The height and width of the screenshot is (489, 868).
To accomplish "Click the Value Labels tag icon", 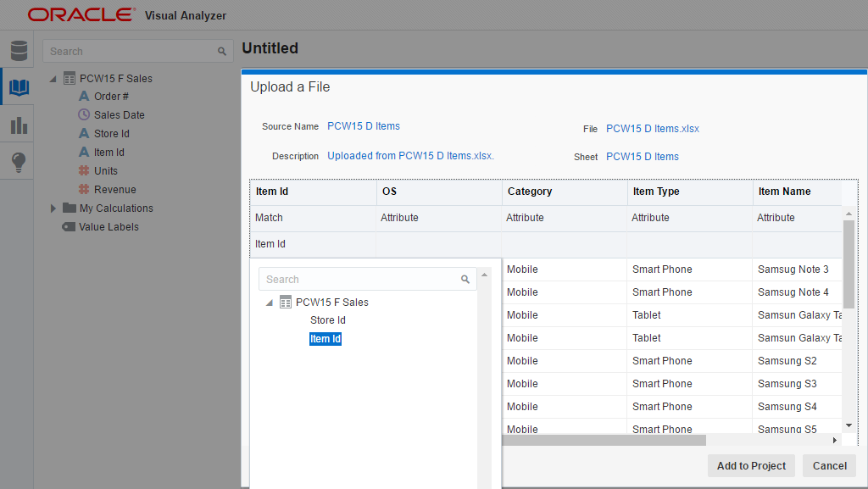I will 69,227.
